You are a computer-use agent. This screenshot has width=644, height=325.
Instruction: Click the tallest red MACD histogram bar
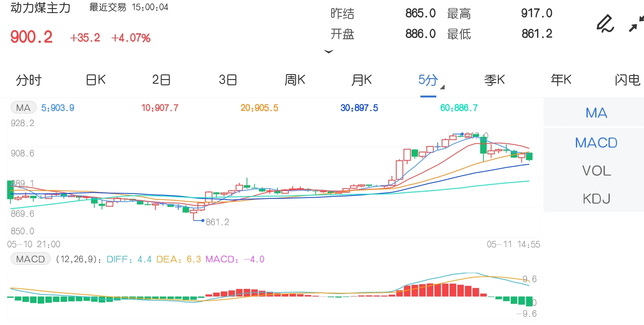coord(430,290)
